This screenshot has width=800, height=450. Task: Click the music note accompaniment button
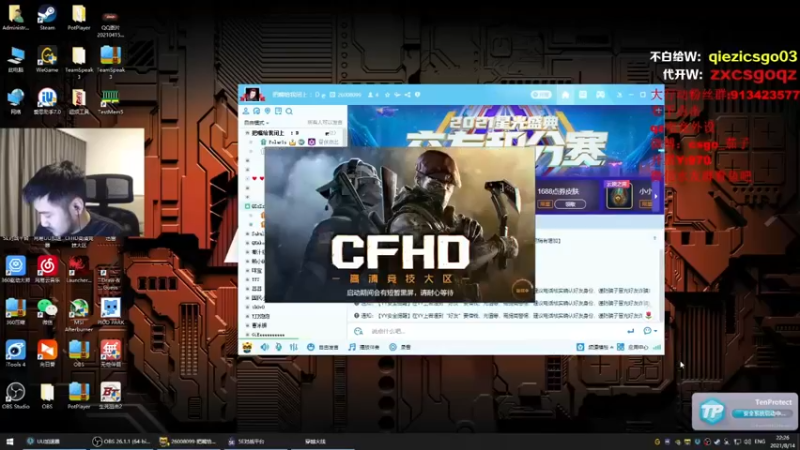[364, 347]
